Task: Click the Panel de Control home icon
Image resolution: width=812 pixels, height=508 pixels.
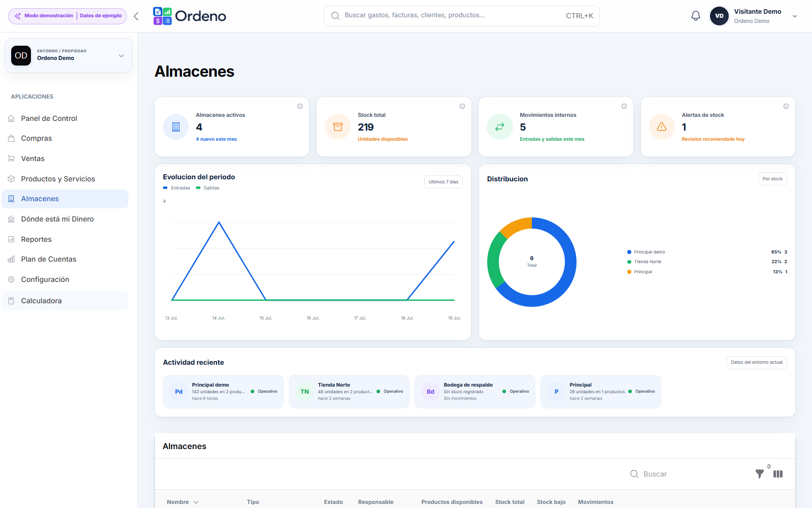Action: tap(11, 118)
